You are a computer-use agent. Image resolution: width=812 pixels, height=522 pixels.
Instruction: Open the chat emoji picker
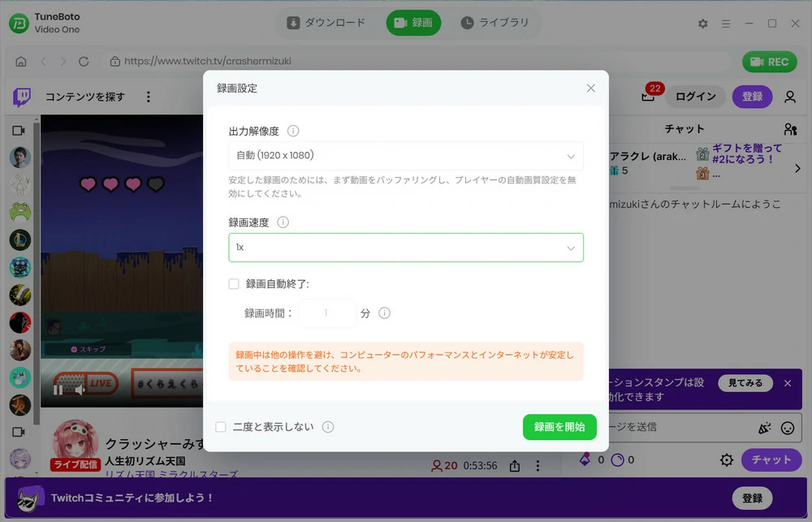788,428
